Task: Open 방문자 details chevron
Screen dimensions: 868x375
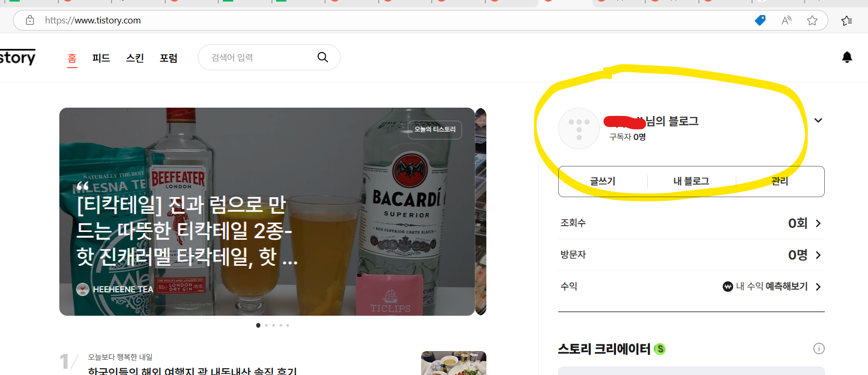Action: click(818, 255)
